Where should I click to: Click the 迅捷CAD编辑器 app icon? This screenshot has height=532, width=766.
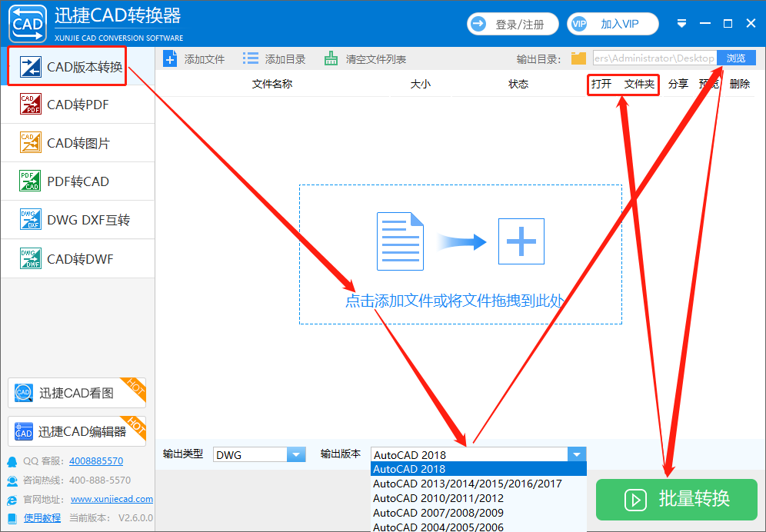[x=23, y=431]
